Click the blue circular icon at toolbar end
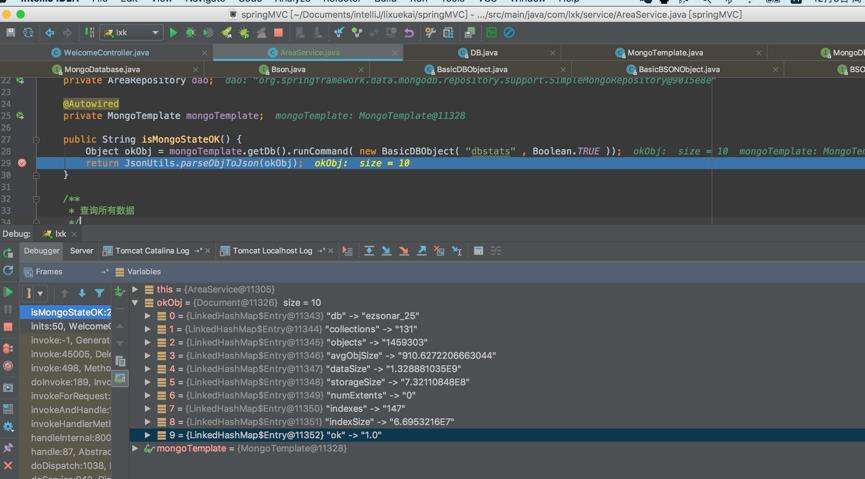This screenshot has width=865, height=479. click(x=509, y=33)
